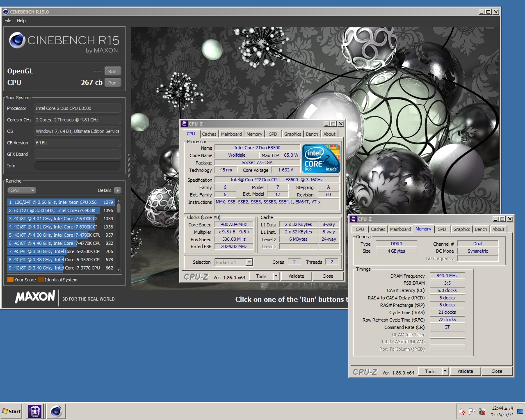Select ranking row 7 Core i5-2500K
This screenshot has height=420, width=525.
[61, 251]
